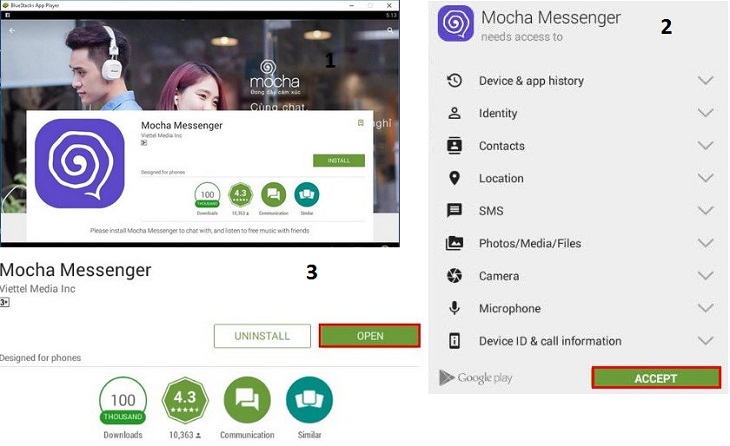Click the large Communication category icon
The image size is (730, 446).
pyautogui.click(x=247, y=400)
